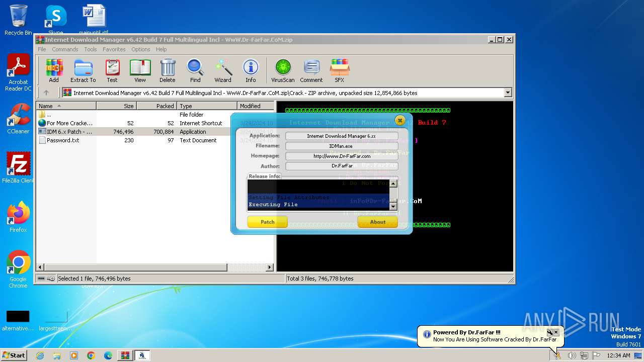Image resolution: width=644 pixels, height=362 pixels.
Task: Select 'For More Cracke...' Internet Shortcut row
Action: pos(155,123)
